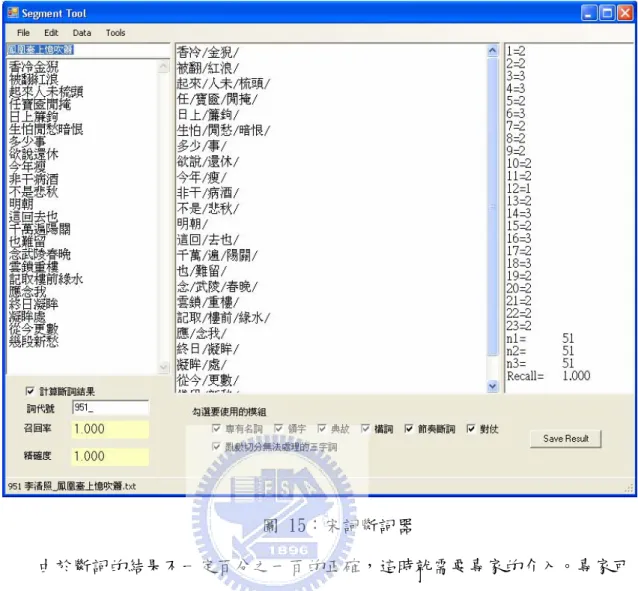Click down arrow of segmented result scrollbar
This screenshot has width=638, height=591.
[492, 385]
